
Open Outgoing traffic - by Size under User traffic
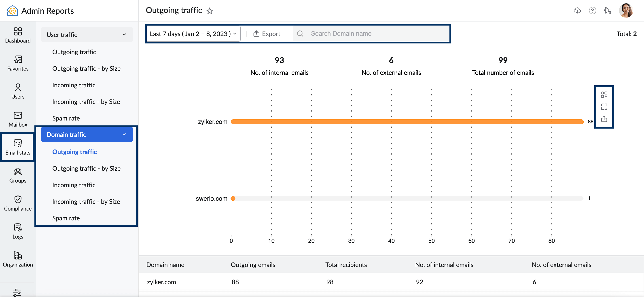click(x=86, y=68)
